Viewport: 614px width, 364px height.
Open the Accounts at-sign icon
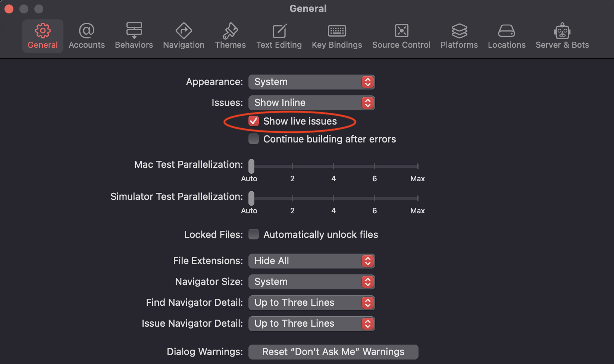tap(87, 31)
